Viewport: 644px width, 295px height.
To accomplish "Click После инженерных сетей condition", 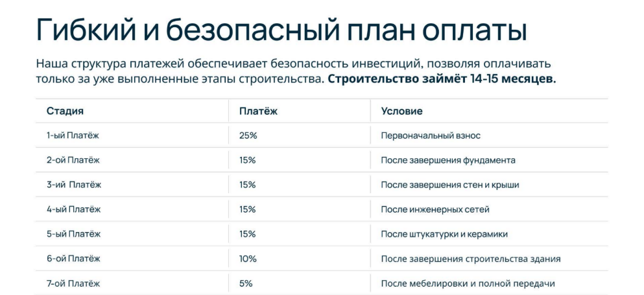I will (435, 210).
